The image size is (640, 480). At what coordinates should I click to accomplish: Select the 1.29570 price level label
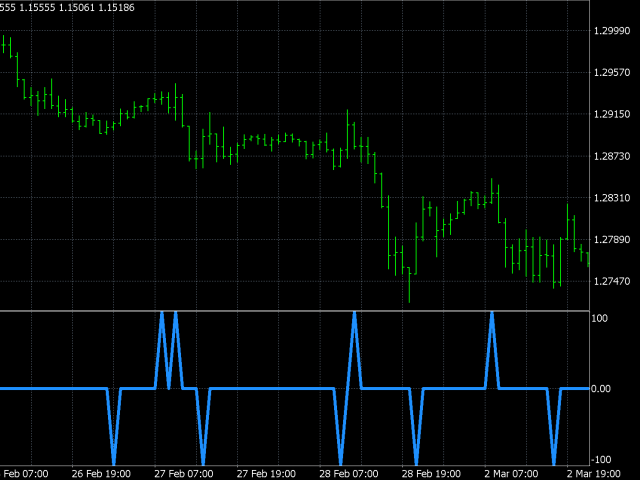point(612,73)
